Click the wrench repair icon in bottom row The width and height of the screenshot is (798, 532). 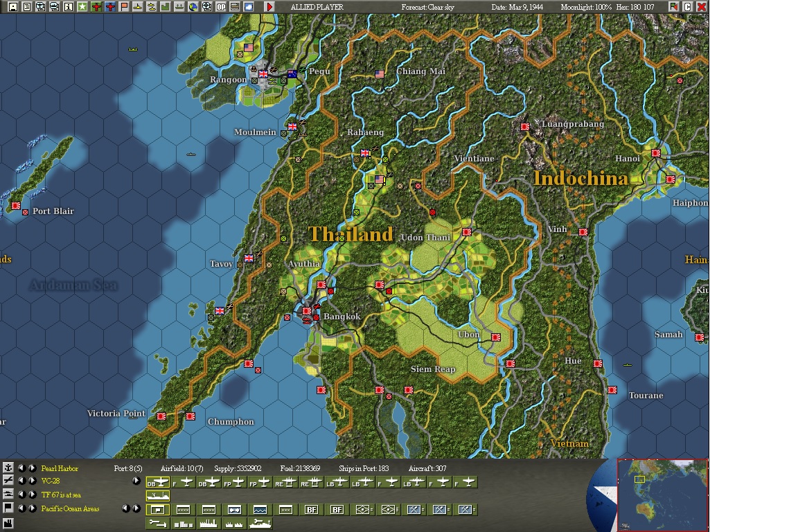(x=158, y=524)
